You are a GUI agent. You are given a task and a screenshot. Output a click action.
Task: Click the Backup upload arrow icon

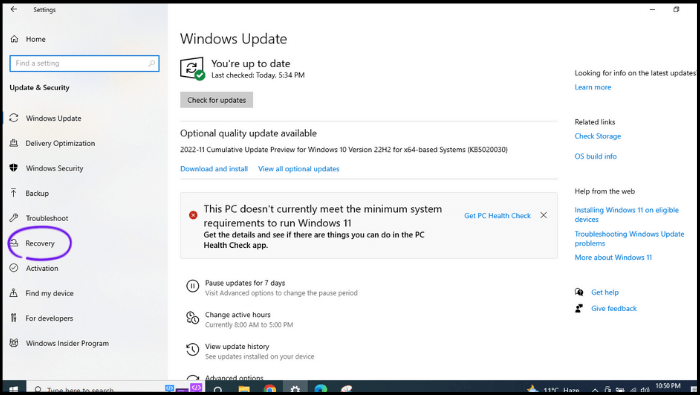pyautogui.click(x=14, y=193)
